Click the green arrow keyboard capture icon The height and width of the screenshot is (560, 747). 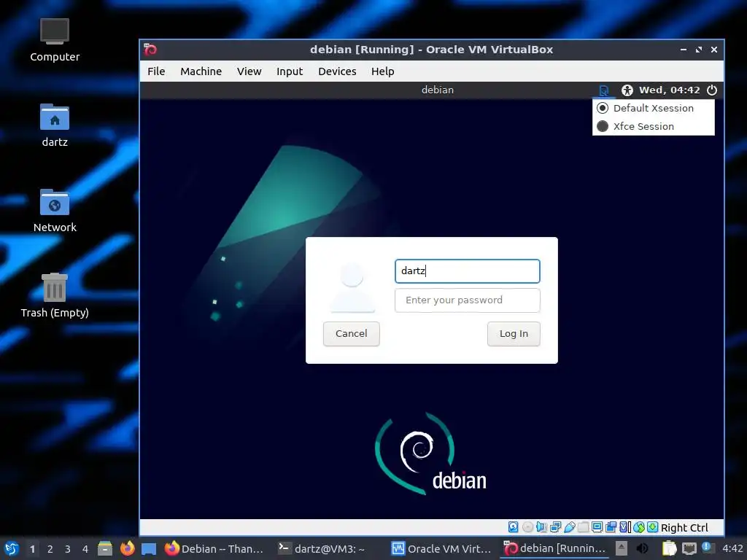tap(653, 527)
